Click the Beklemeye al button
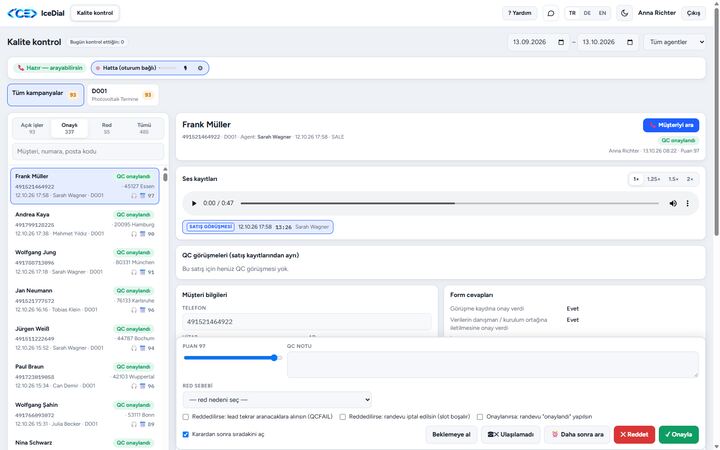The image size is (720, 450). (x=451, y=434)
